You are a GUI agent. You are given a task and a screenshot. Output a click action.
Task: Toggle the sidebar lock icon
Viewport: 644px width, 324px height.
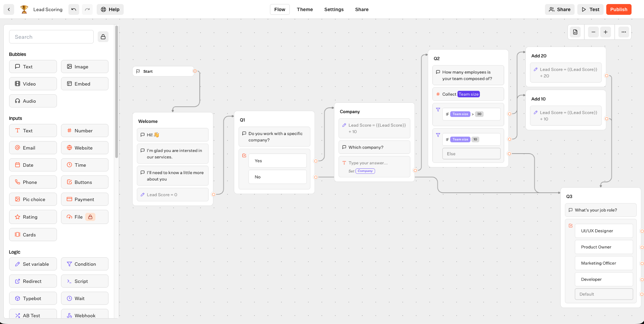(103, 37)
